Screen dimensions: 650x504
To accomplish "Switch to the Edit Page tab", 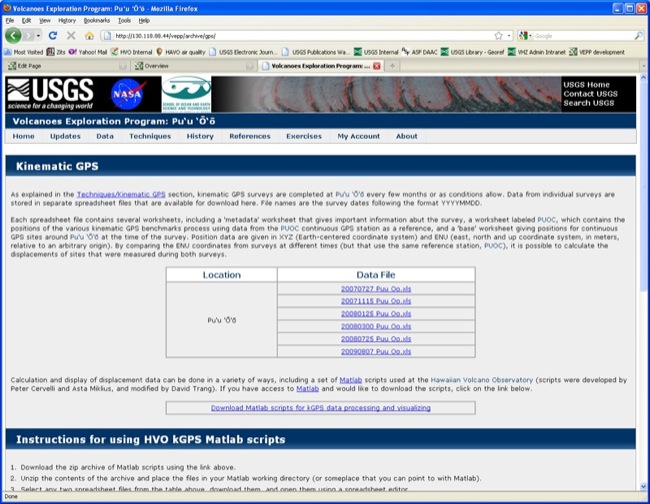I will coord(66,66).
